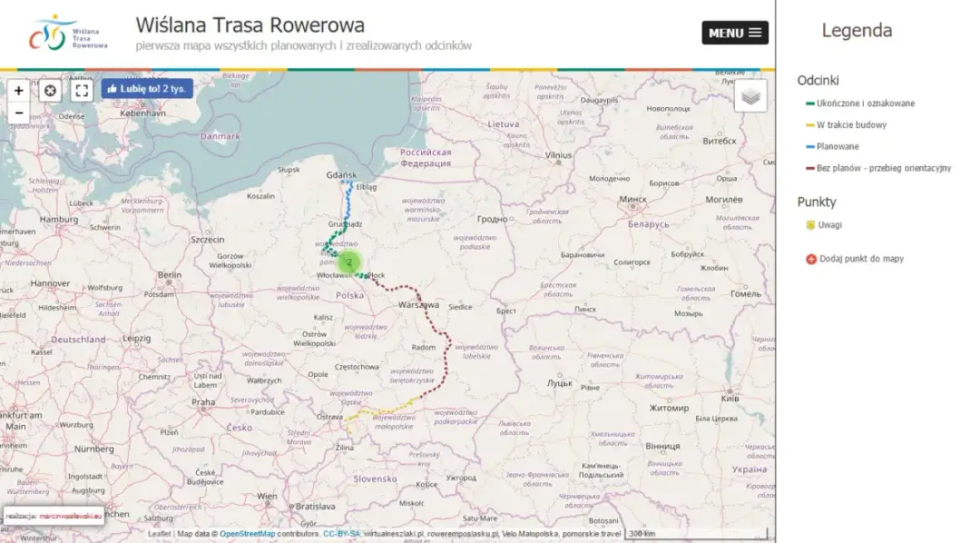The image size is (980, 543).
Task: Click the red plus icon for Dodaj punkt
Action: click(810, 259)
